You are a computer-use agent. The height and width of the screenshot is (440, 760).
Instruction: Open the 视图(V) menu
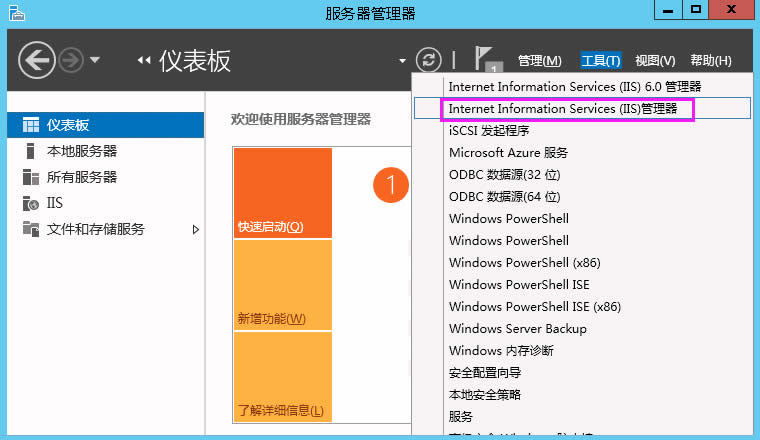[655, 61]
